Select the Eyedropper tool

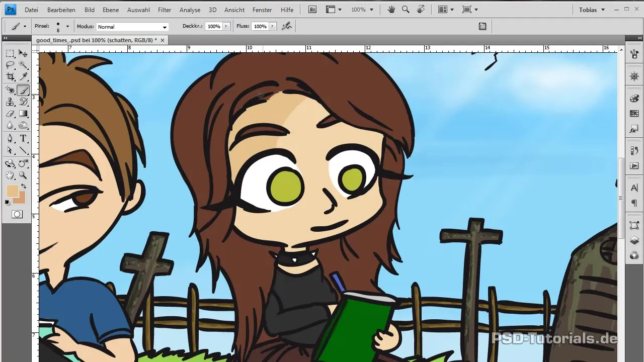(23, 77)
